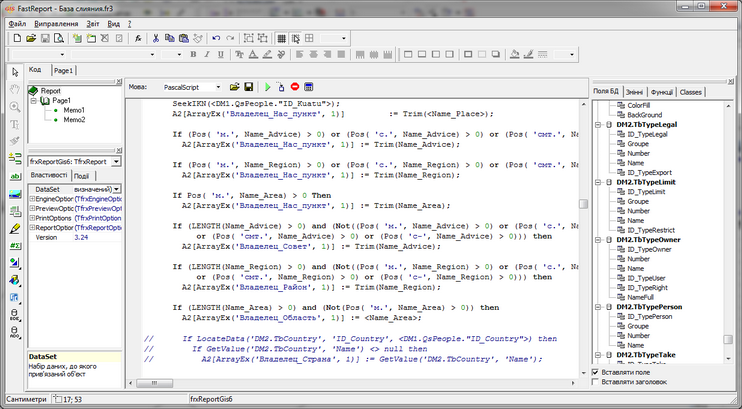The height and width of the screenshot is (409, 742).
Task: Insert a BDE database component
Action: click(15, 315)
